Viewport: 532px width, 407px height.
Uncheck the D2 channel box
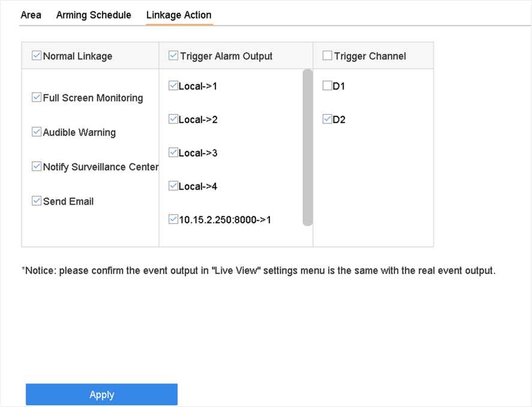click(x=327, y=119)
